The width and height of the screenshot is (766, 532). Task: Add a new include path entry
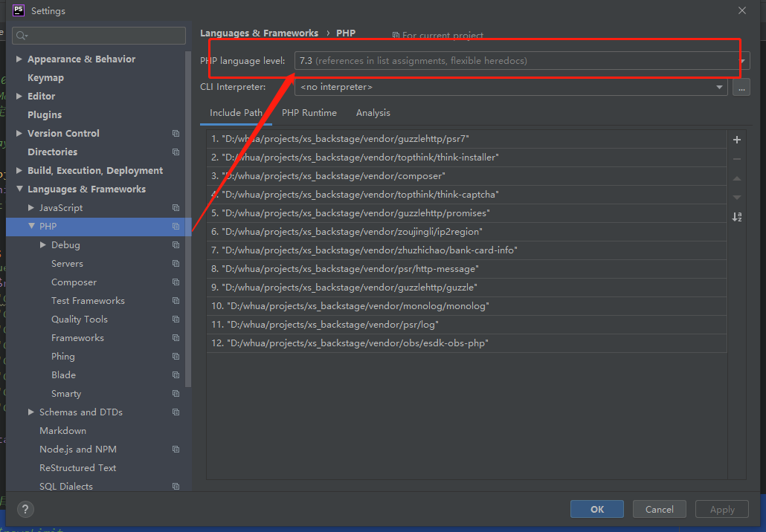click(x=736, y=139)
